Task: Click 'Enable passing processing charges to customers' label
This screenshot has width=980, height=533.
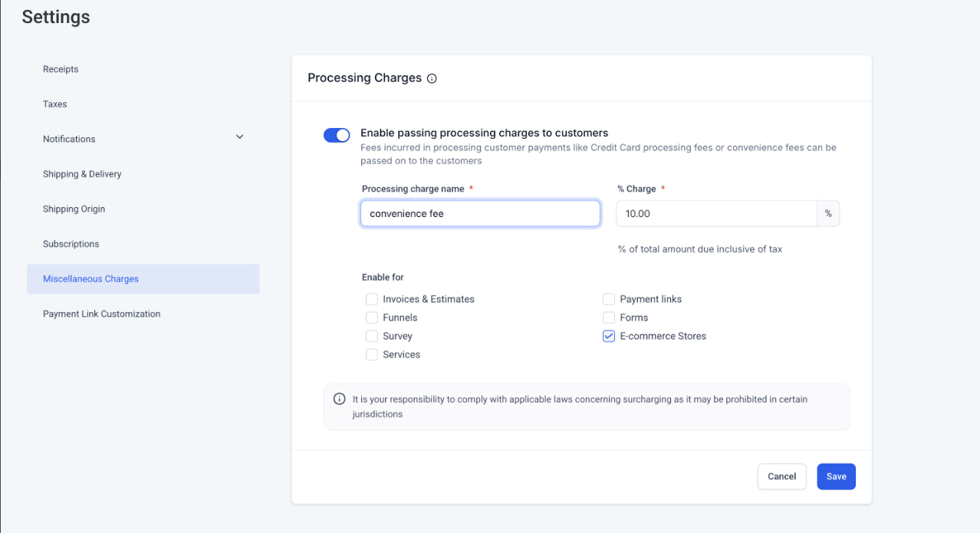Action: pyautogui.click(x=484, y=133)
